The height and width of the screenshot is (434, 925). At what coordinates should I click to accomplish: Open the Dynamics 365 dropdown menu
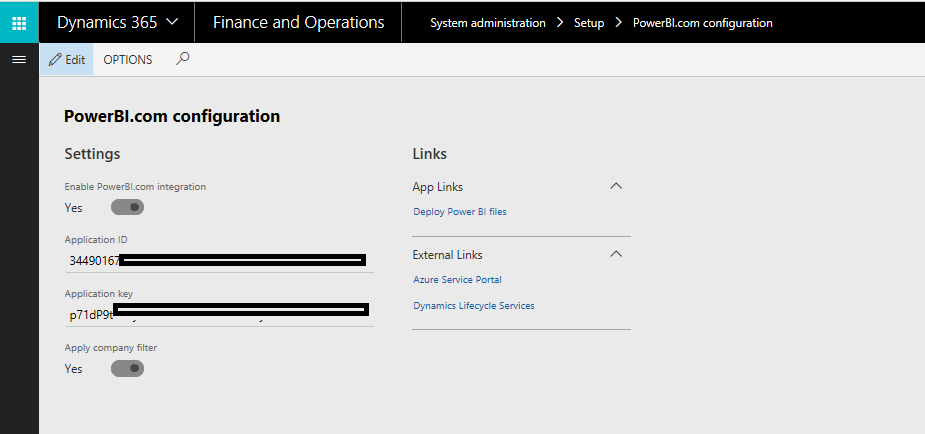coord(118,22)
